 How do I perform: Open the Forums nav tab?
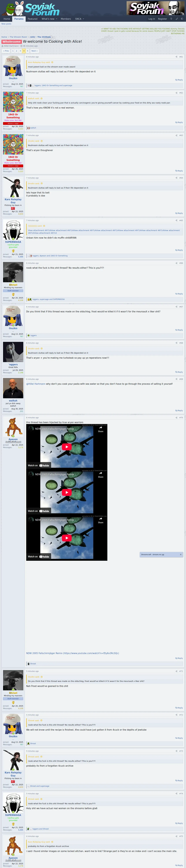pyautogui.click(x=19, y=19)
